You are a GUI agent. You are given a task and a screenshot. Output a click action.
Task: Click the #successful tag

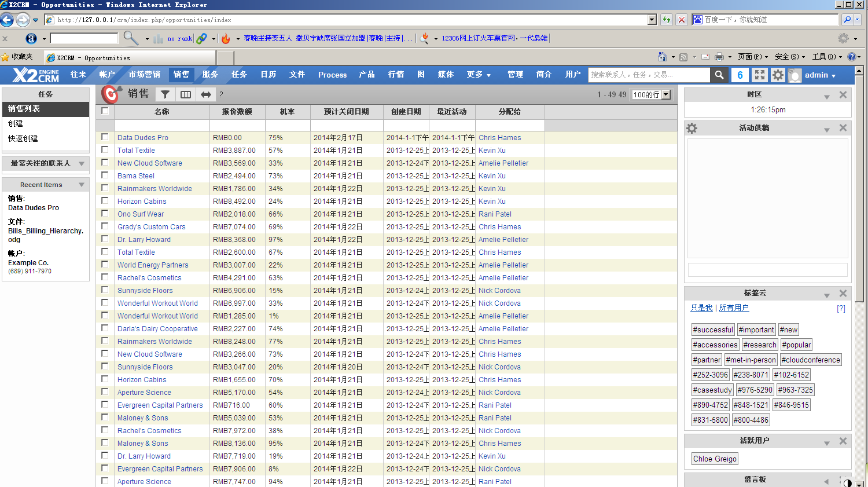coord(713,329)
